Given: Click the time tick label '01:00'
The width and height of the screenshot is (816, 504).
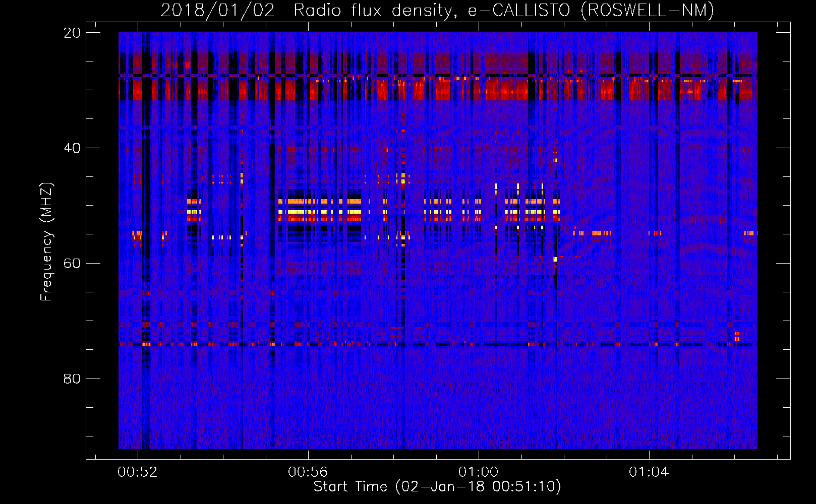Looking at the screenshot, I should coord(478,472).
